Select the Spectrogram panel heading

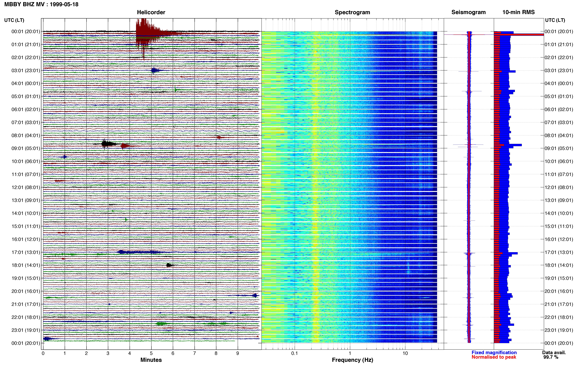point(352,12)
